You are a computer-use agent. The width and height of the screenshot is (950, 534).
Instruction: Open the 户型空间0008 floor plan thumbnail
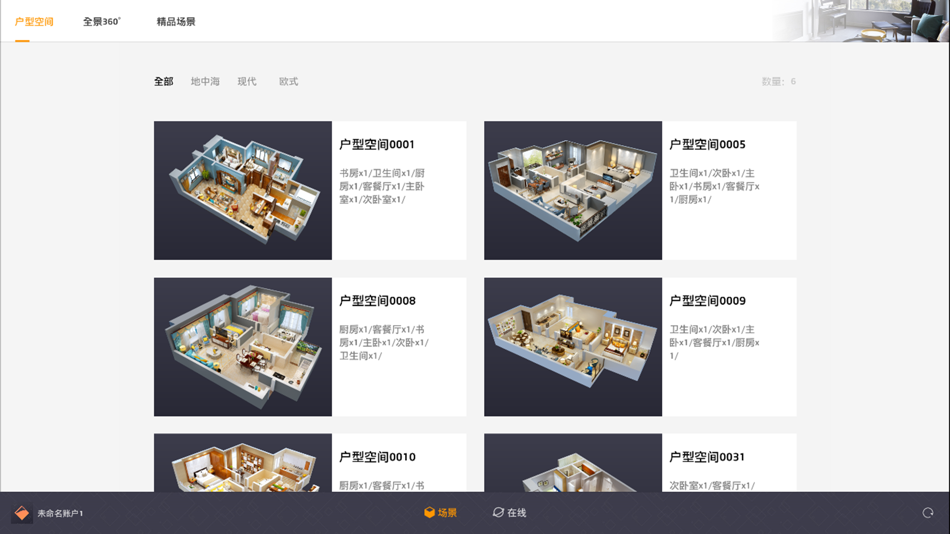243,347
